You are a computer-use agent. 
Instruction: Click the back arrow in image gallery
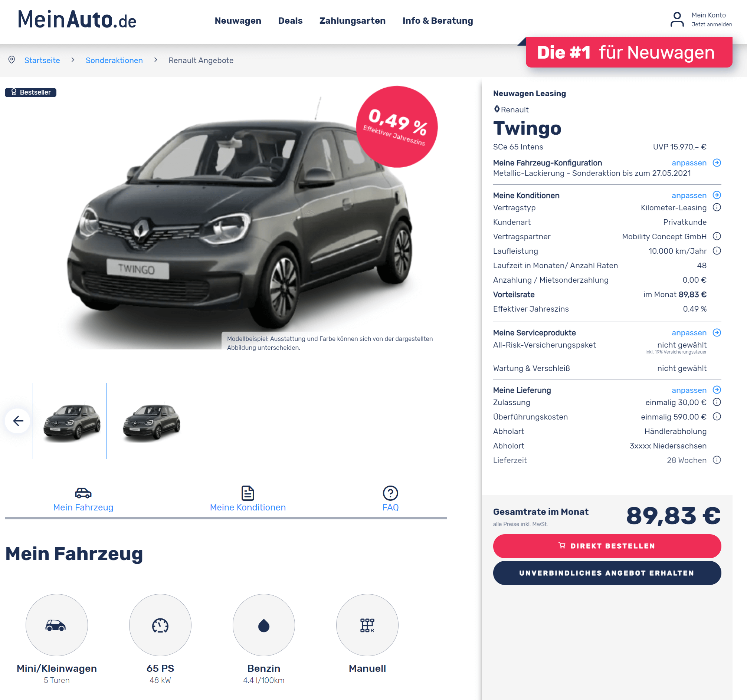point(18,421)
